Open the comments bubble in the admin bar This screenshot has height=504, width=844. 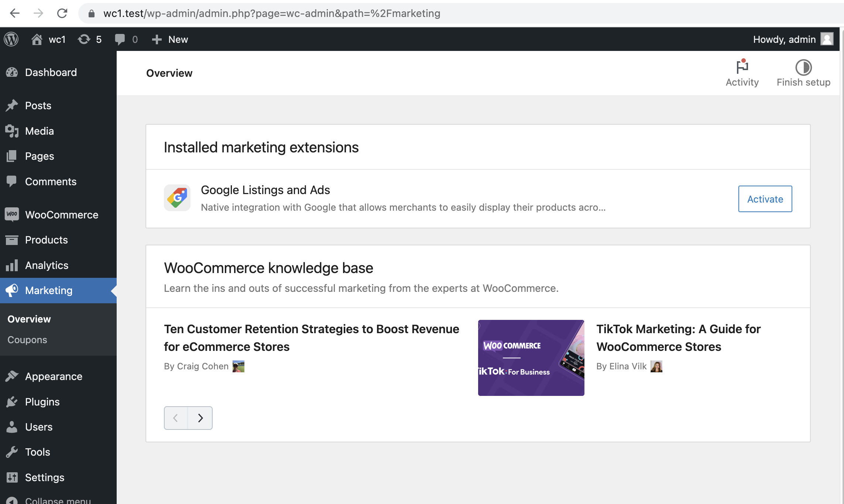click(121, 39)
